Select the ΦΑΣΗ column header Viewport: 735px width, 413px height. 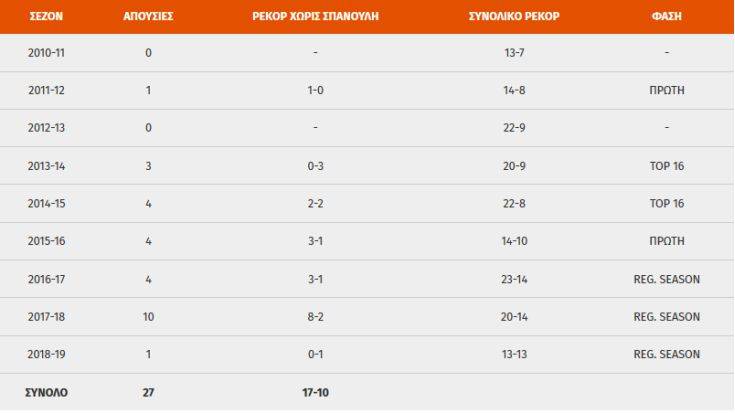[x=666, y=17]
